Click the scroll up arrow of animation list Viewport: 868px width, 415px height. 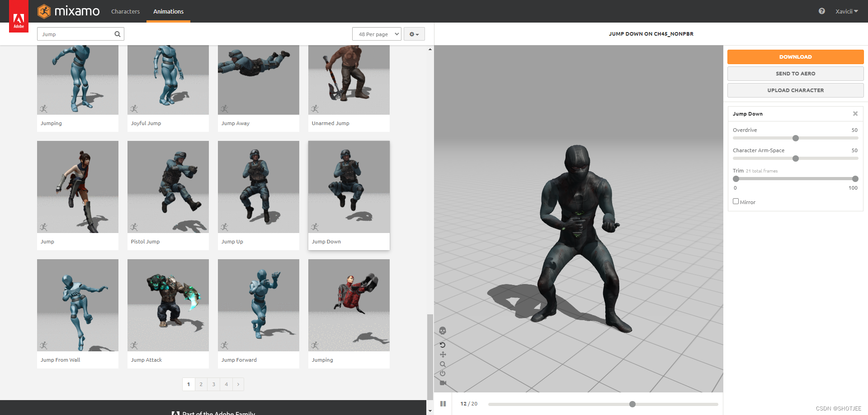click(430, 49)
